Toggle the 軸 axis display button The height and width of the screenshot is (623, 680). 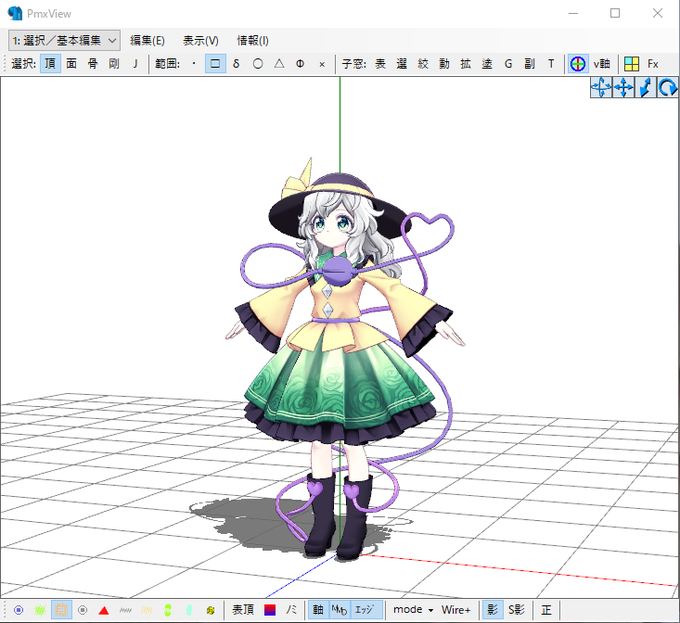[x=318, y=610]
